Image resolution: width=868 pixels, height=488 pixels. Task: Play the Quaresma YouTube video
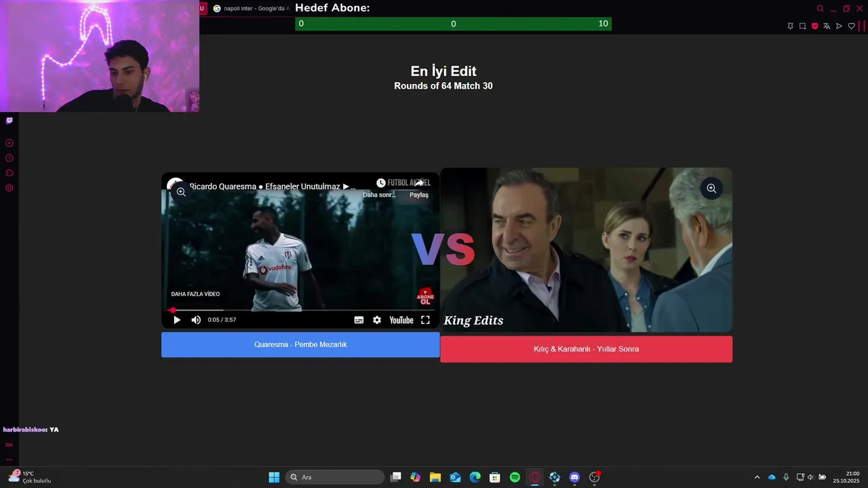[x=177, y=320]
